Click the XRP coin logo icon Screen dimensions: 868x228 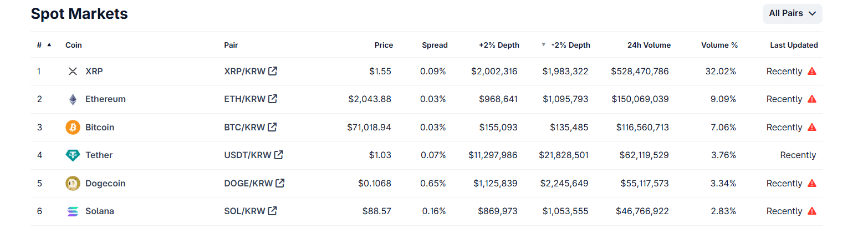(73, 72)
